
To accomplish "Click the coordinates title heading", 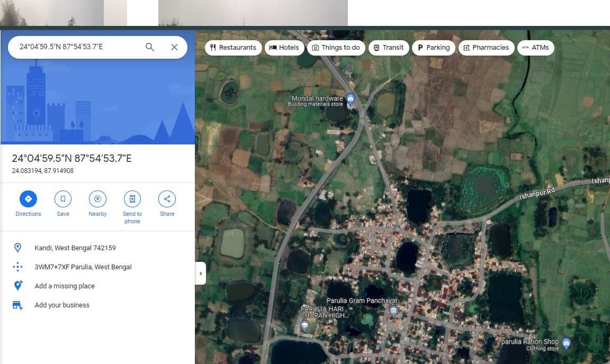I will (71, 158).
